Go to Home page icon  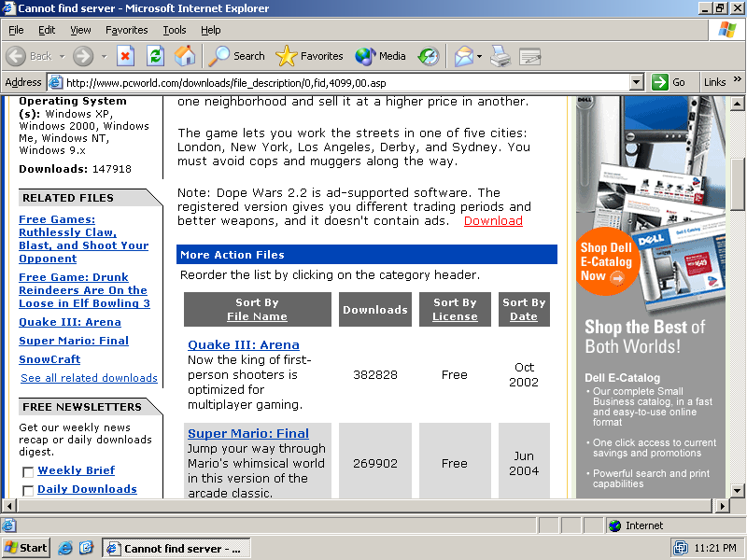click(x=185, y=56)
